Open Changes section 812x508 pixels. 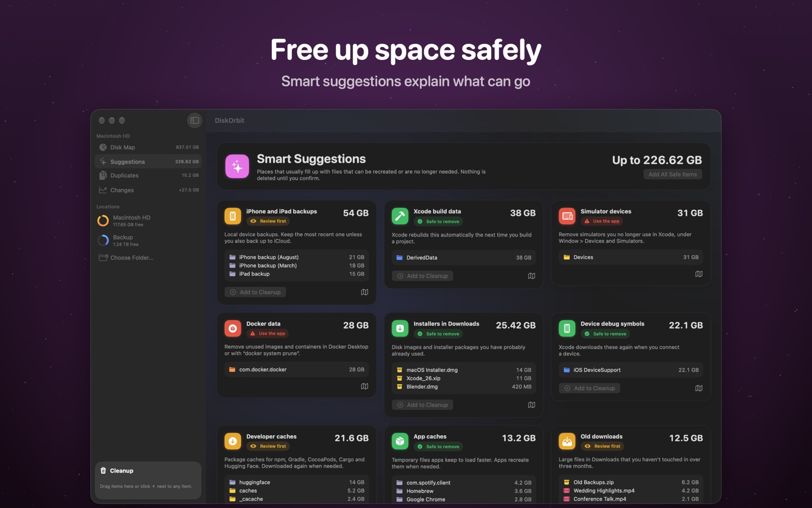[x=148, y=190]
